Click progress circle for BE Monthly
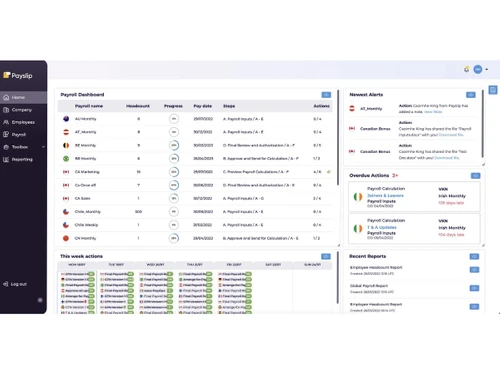This screenshot has width=500, height=375. click(174, 145)
